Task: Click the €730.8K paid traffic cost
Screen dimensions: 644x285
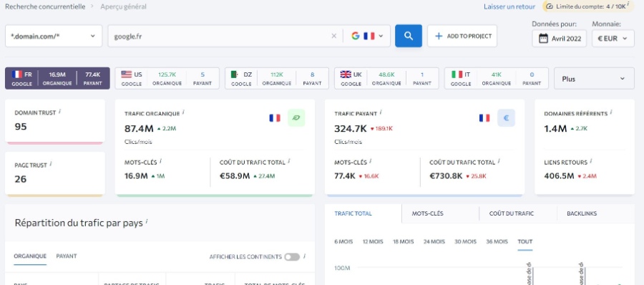Action: (x=446, y=175)
